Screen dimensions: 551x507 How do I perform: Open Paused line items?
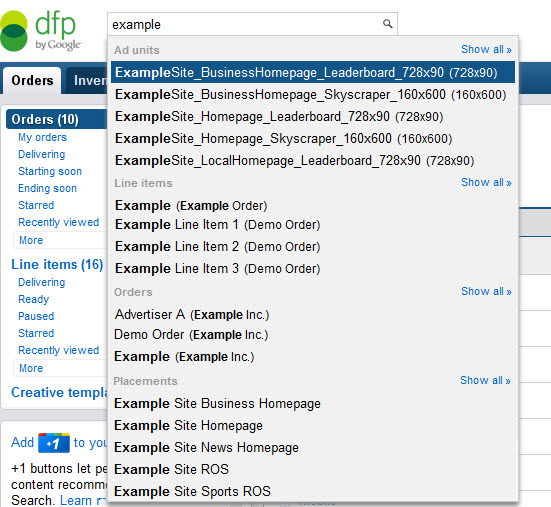36,316
